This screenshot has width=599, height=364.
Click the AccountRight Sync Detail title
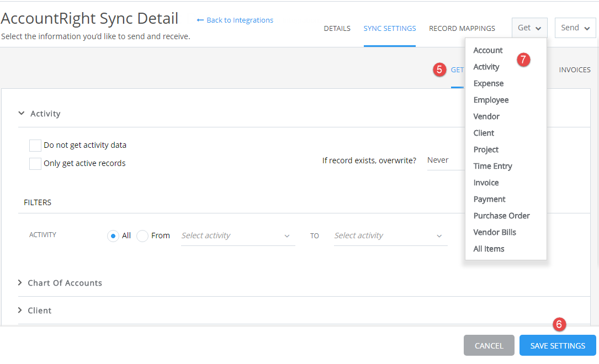pos(90,19)
